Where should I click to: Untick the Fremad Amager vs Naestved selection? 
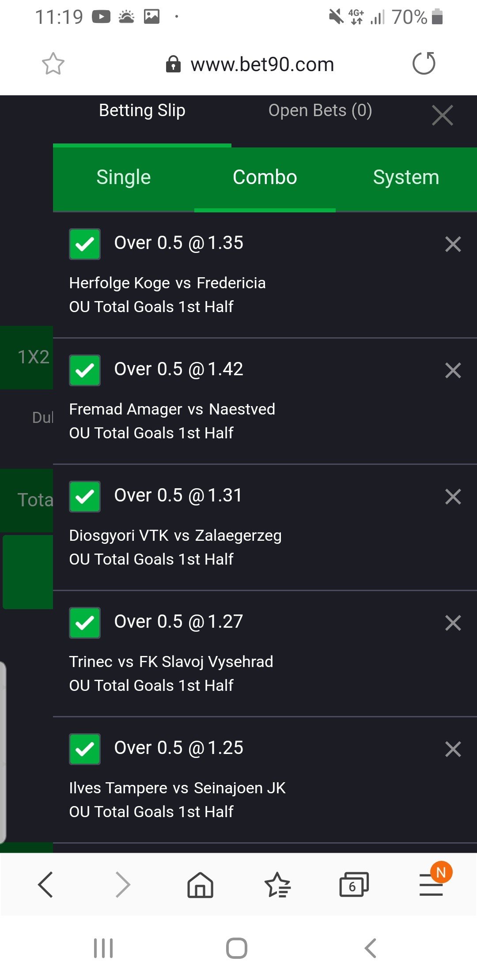coord(85,370)
